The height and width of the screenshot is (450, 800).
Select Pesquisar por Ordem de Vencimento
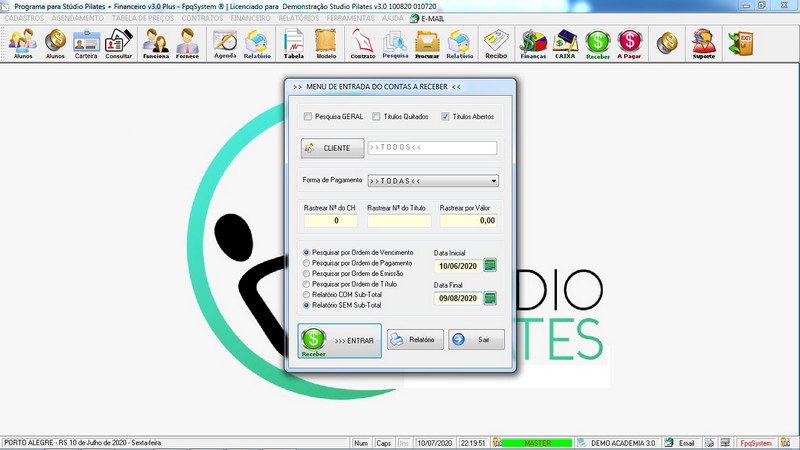pos(306,253)
